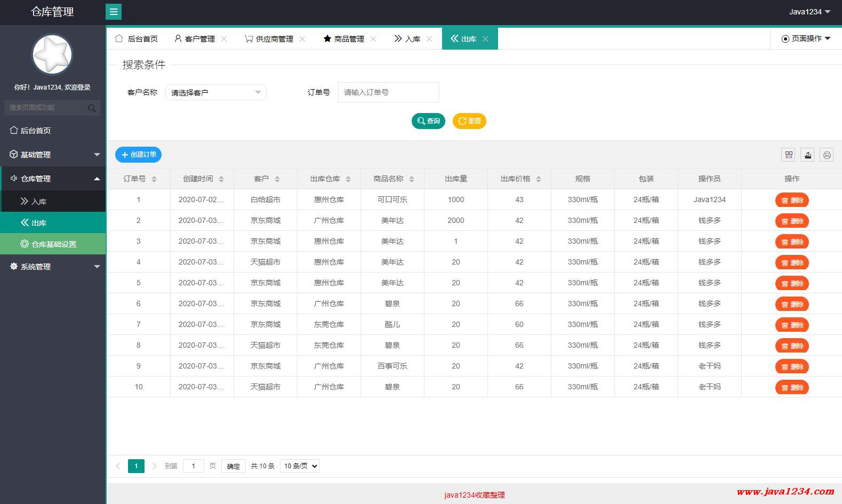
Task: Focus the page jump number field
Action: click(194, 466)
